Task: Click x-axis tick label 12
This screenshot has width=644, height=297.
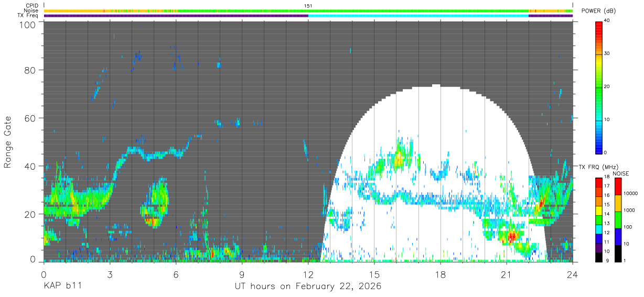Action: click(308, 274)
